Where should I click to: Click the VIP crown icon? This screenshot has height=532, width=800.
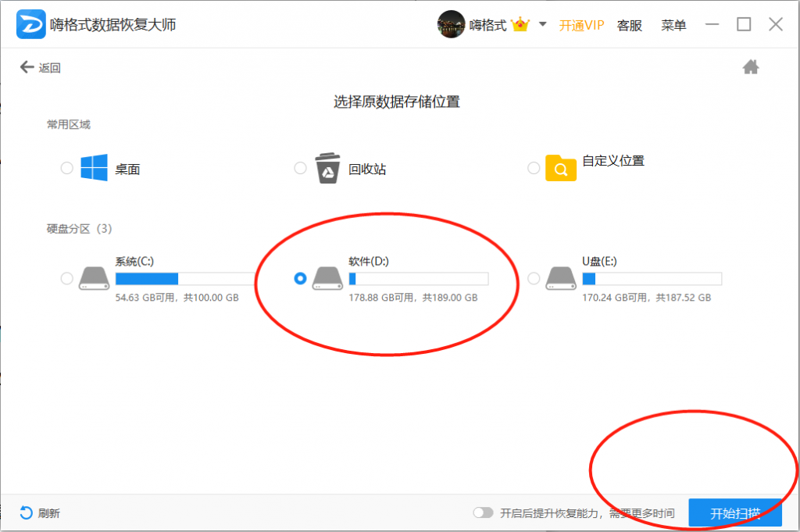(520, 24)
